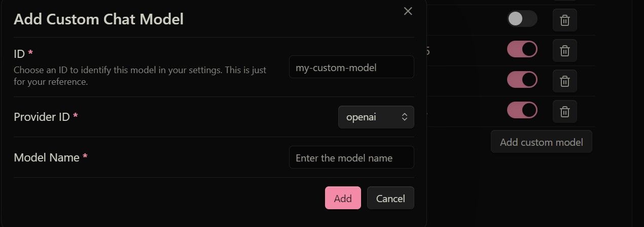644x227 pixels.
Task: Enable the grey switched-off model toggle
Action: pyautogui.click(x=522, y=19)
